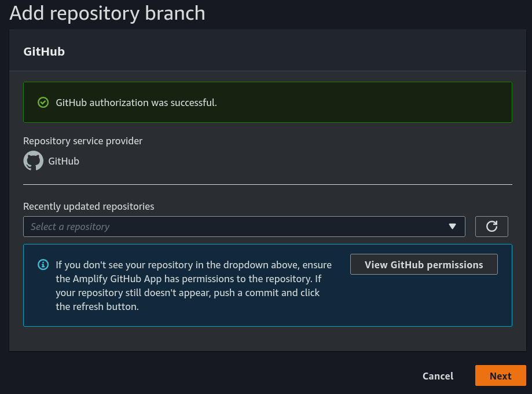532x394 pixels.
Task: Click Cancel to dismiss the dialog
Action: (x=437, y=375)
